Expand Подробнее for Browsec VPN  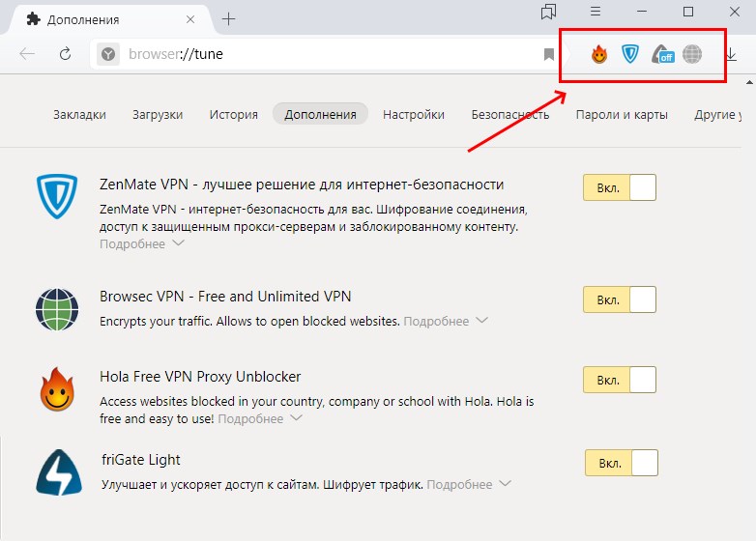(x=446, y=321)
